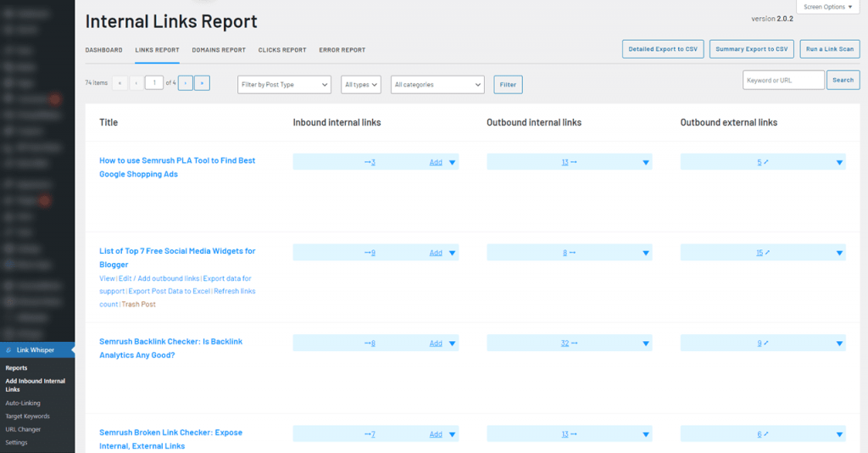The height and width of the screenshot is (453, 868).
Task: Open Link Whisper menu in sidebar
Action: point(37,350)
